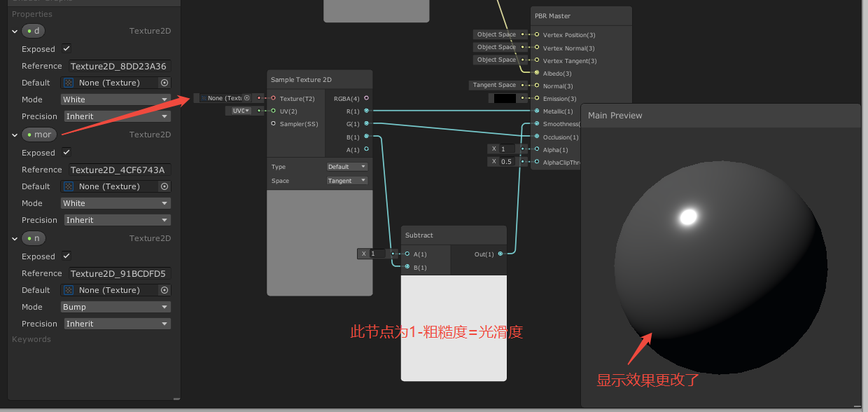This screenshot has width=868, height=412.
Task: Select the PBR Master node title
Action: coord(552,16)
